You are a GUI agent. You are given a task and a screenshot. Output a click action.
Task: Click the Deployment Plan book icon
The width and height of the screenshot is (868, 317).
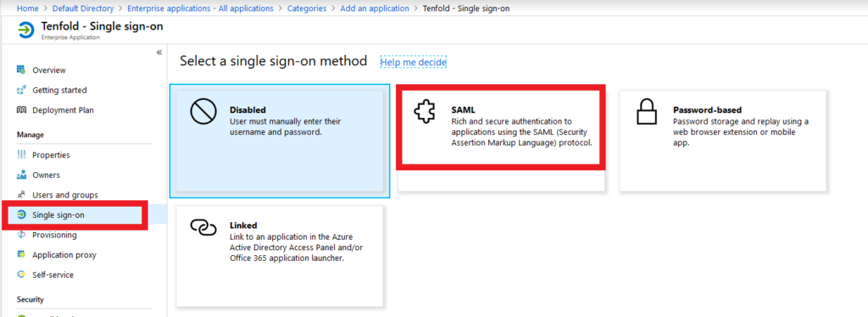[x=21, y=109]
